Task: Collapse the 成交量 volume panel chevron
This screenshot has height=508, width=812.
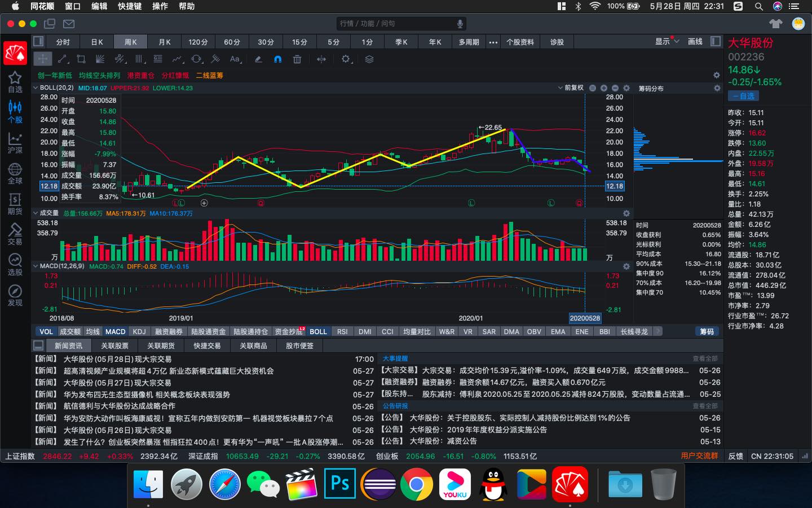Action: [36, 213]
